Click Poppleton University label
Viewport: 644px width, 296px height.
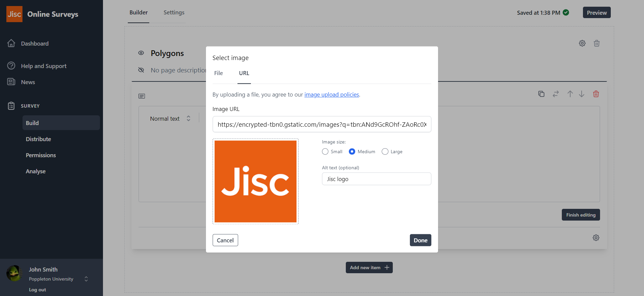click(x=51, y=279)
